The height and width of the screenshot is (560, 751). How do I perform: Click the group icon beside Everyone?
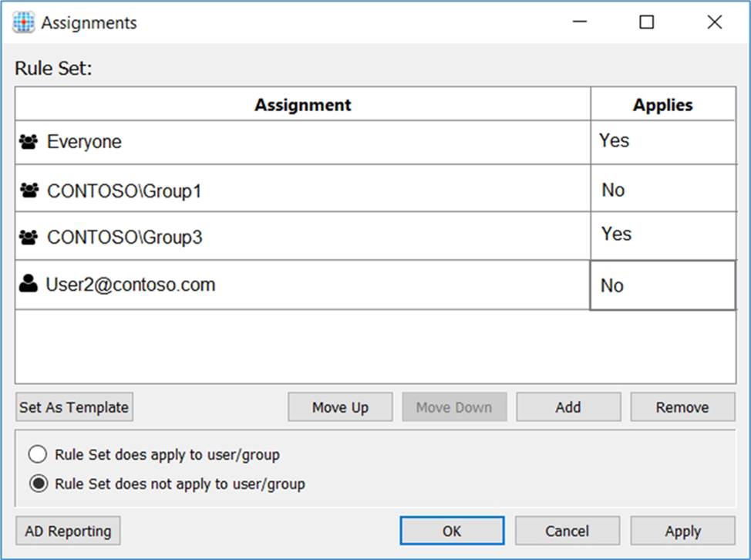click(x=29, y=142)
